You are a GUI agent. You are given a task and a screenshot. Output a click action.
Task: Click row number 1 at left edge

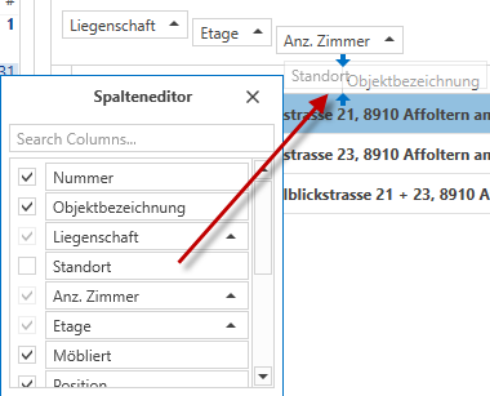[x=11, y=24]
